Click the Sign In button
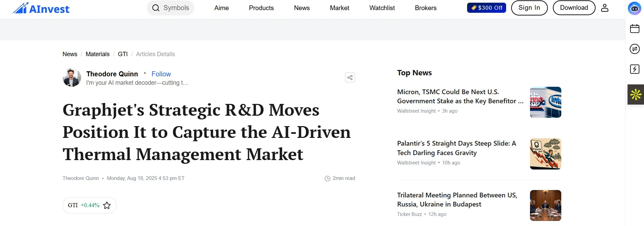Viewport: 644px width, 226px height. point(529,8)
